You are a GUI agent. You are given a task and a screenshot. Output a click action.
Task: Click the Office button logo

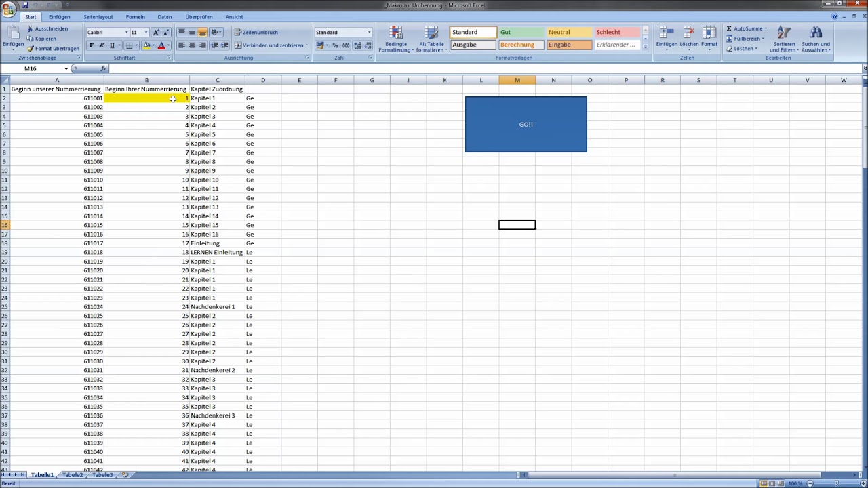(x=8, y=8)
